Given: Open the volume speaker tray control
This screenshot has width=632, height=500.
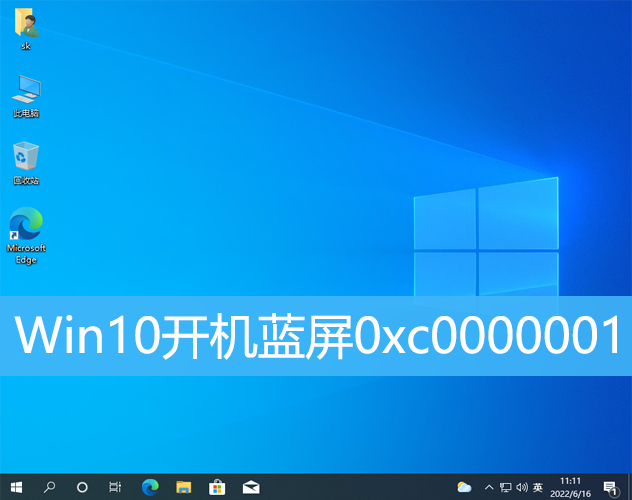Looking at the screenshot, I should click(521, 487).
